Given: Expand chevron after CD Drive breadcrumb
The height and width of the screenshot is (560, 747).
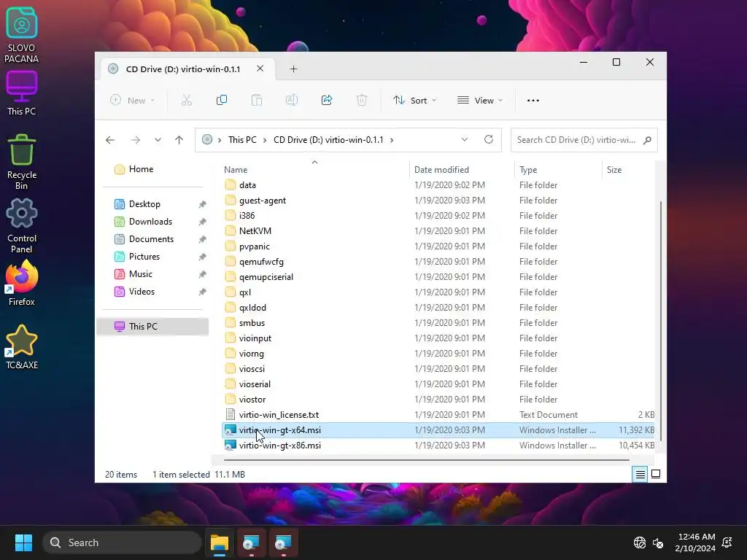Looking at the screenshot, I should [x=392, y=140].
